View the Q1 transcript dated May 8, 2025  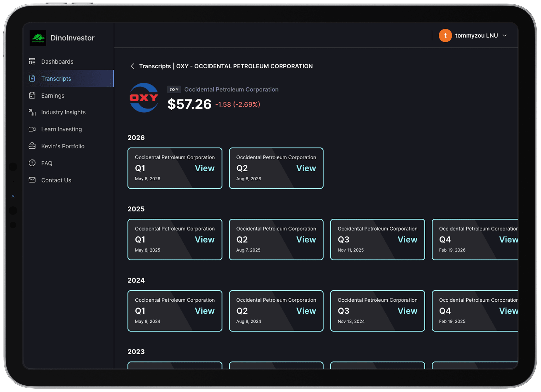click(205, 240)
